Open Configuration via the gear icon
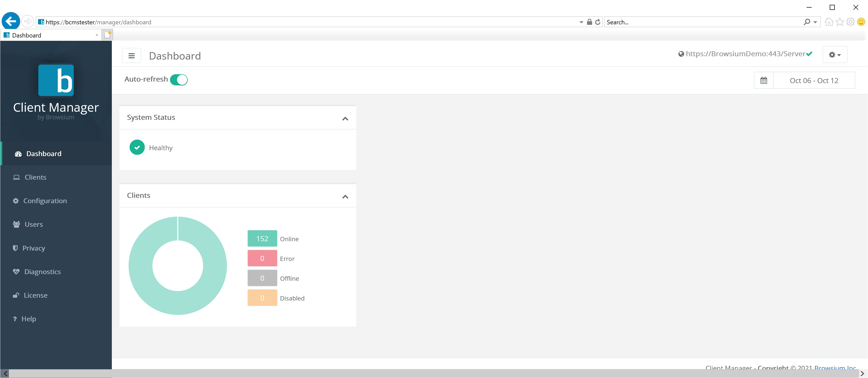The height and width of the screenshot is (378, 868). pyautogui.click(x=16, y=201)
